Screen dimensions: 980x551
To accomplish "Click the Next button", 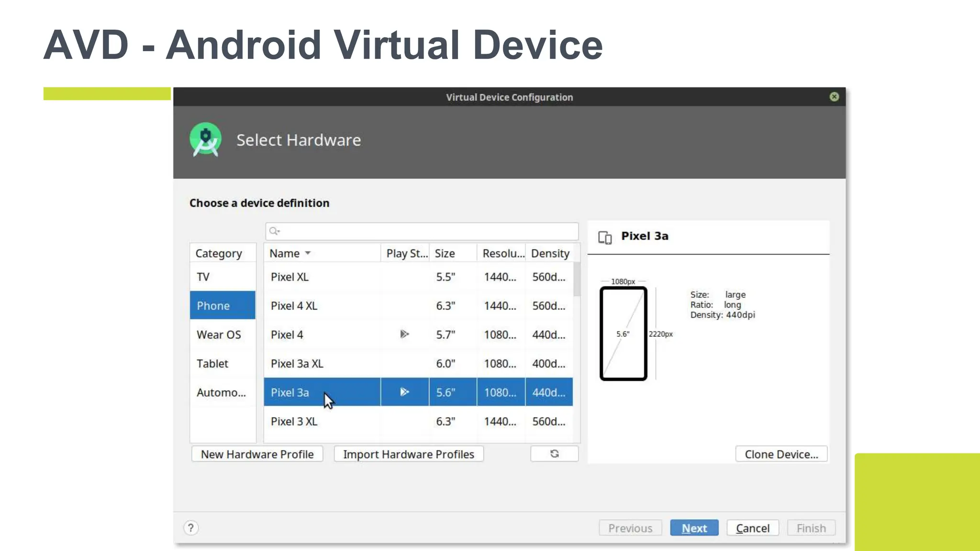I will tap(694, 528).
